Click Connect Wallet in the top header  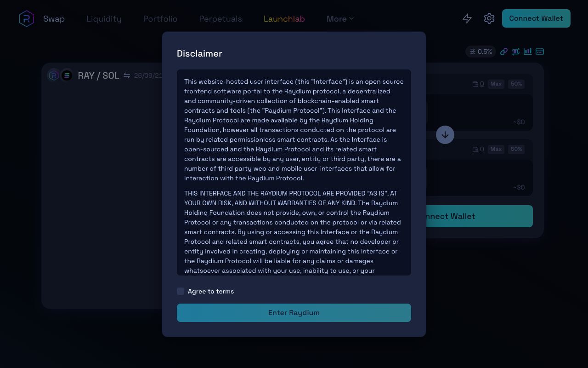(536, 18)
